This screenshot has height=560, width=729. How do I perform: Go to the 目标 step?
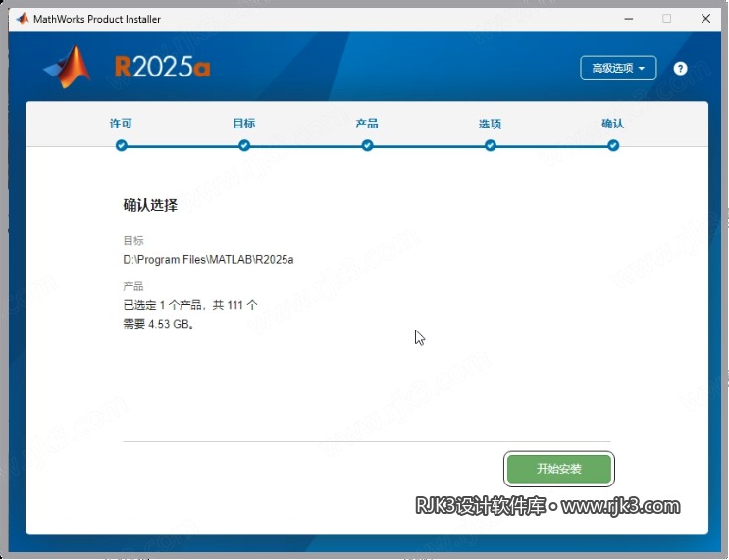click(x=244, y=124)
